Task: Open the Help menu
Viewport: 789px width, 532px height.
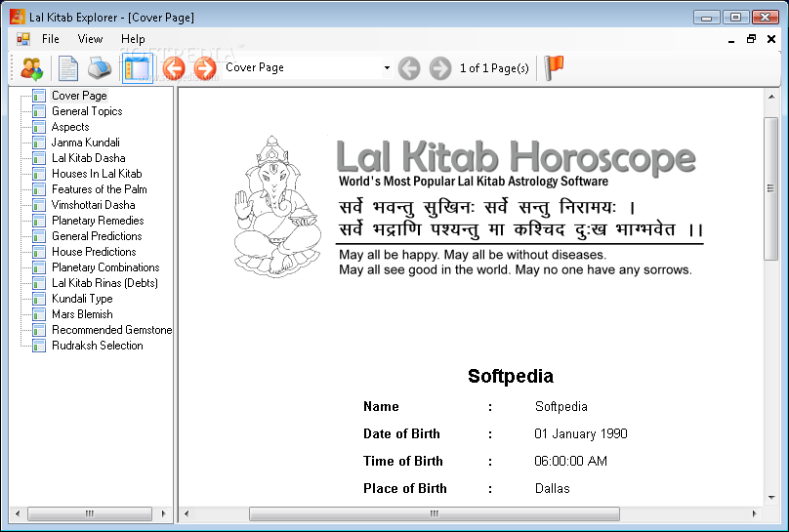Action: 133,39
